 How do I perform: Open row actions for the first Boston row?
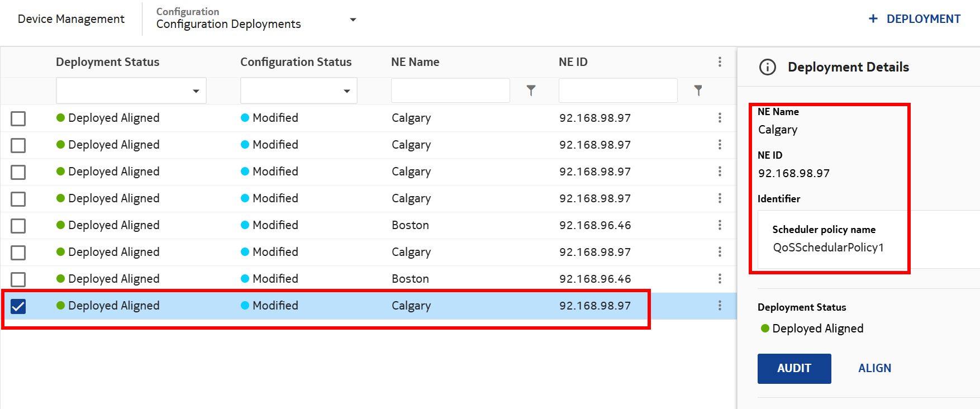(720, 225)
